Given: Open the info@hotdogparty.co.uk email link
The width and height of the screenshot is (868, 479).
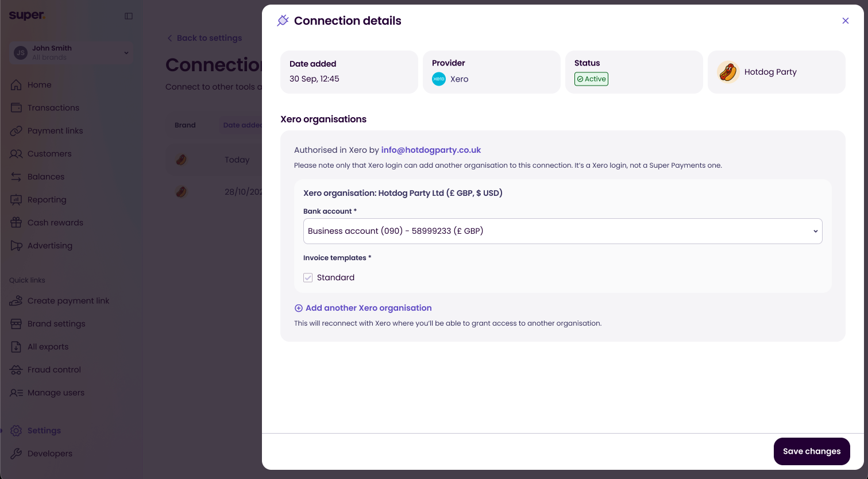Looking at the screenshot, I should pyautogui.click(x=431, y=150).
